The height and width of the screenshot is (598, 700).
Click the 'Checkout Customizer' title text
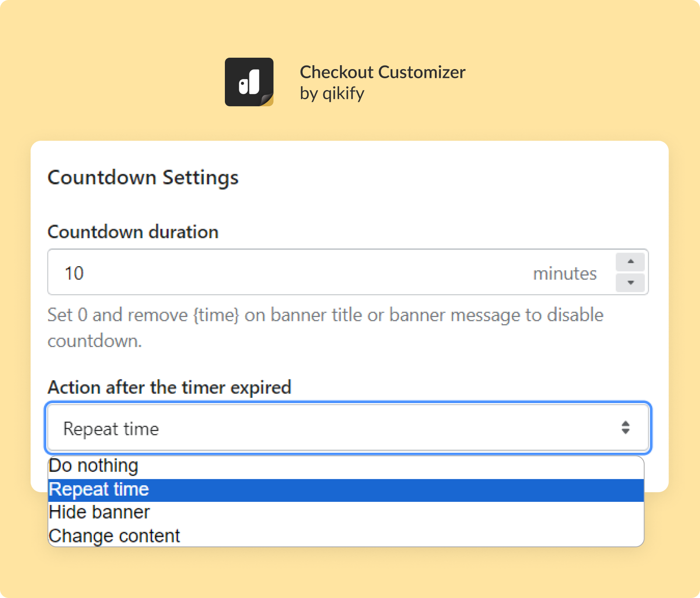(x=382, y=72)
